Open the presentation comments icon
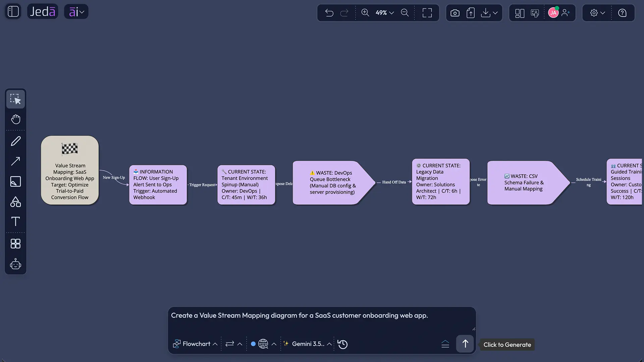644x362 pixels. click(x=535, y=13)
